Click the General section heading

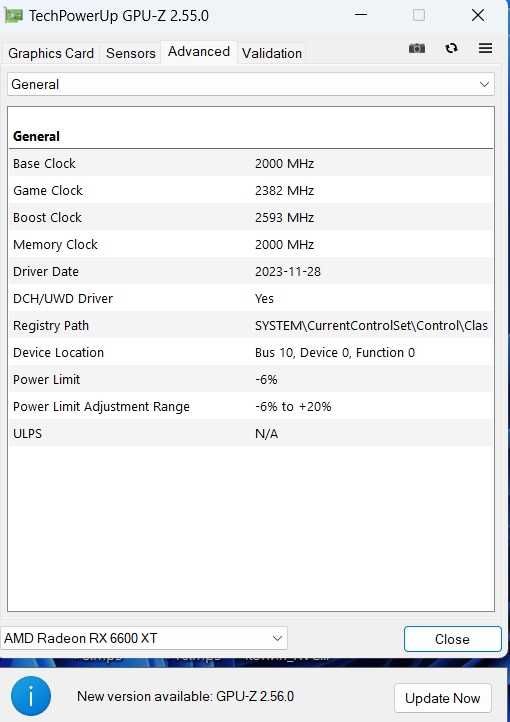click(36, 136)
